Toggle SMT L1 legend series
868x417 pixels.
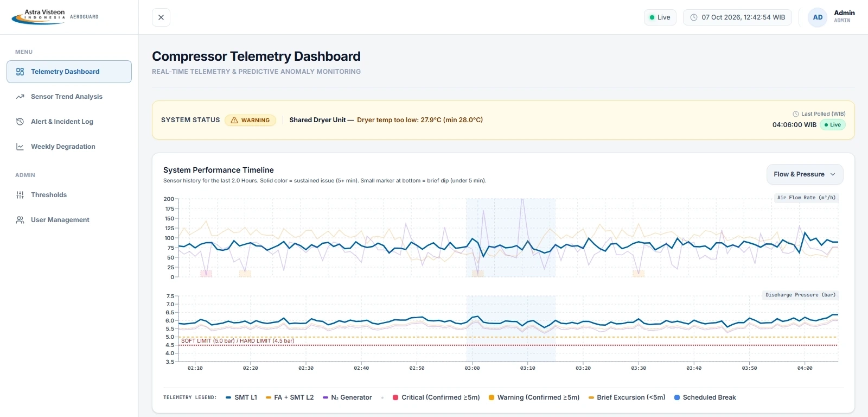(x=241, y=397)
